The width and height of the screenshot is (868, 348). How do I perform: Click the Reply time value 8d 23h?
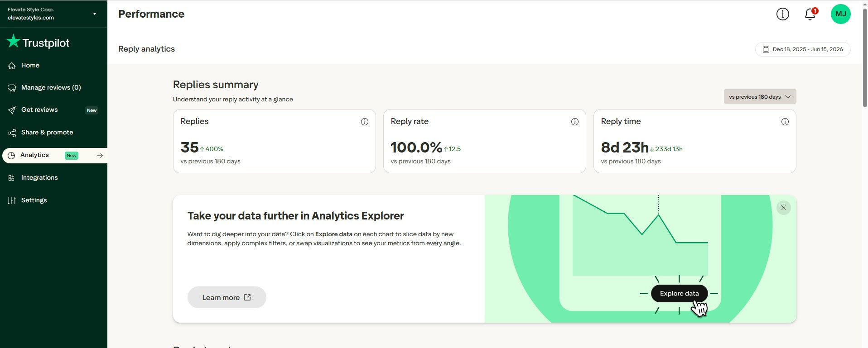point(624,148)
